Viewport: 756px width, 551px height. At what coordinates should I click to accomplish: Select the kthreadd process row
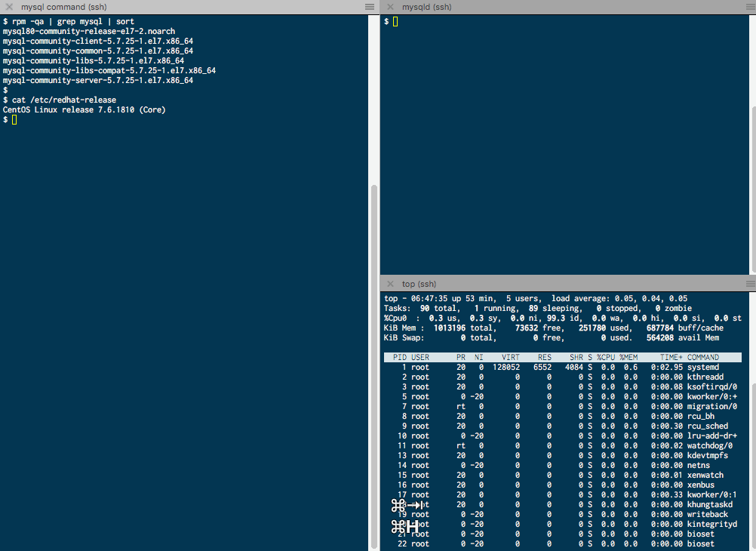click(563, 377)
